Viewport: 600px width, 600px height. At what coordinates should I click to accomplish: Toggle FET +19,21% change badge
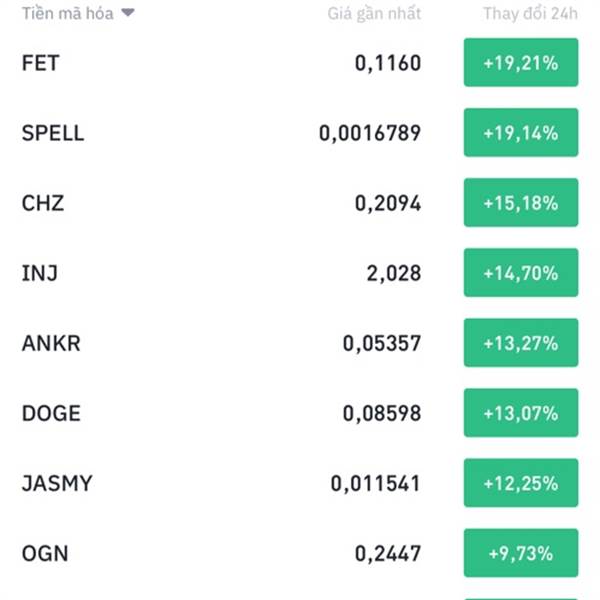tap(521, 62)
